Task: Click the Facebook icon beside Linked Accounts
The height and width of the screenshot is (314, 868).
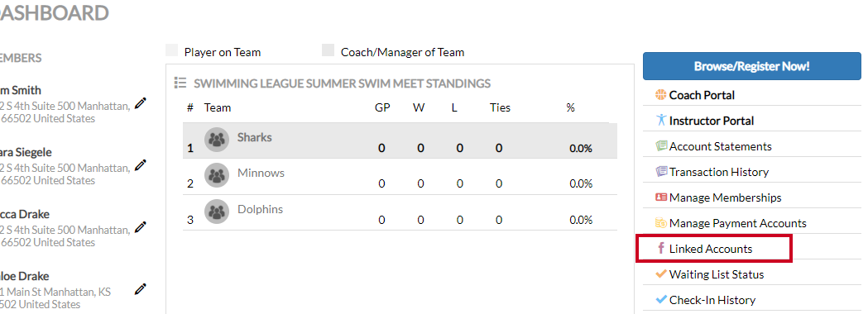Action: click(660, 248)
